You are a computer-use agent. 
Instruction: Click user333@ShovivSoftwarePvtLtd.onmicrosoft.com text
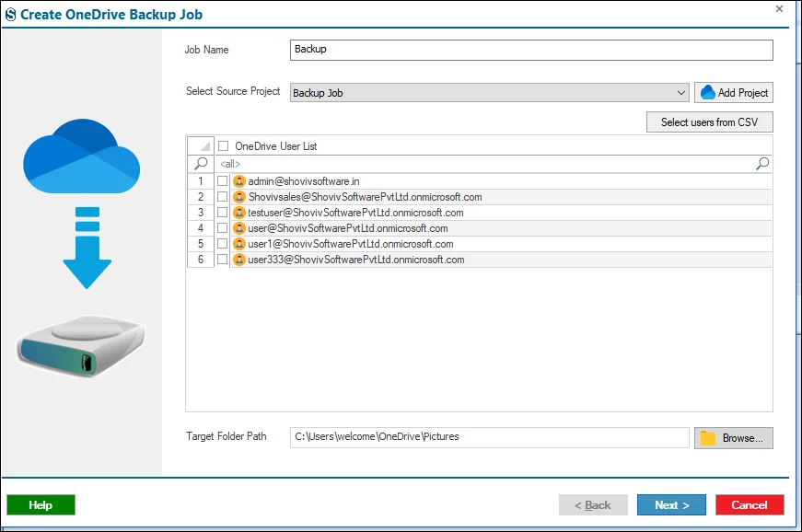pyautogui.click(x=356, y=260)
